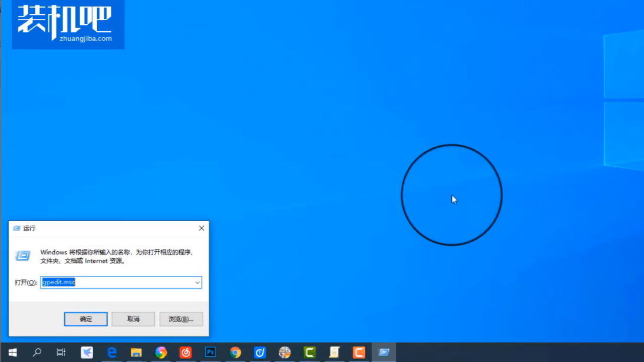The width and height of the screenshot is (644, 362).
Task: Click the 浏览(B)... browse button
Action: coord(181,319)
